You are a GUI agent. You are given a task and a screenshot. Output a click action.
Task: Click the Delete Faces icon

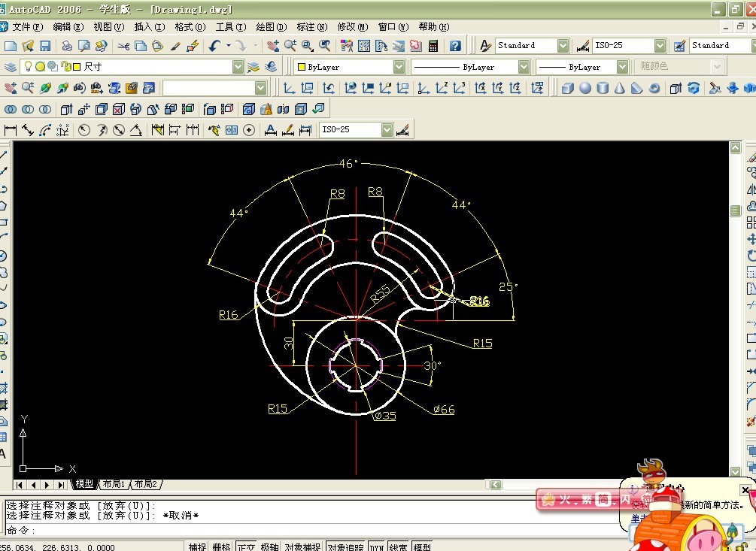[119, 109]
